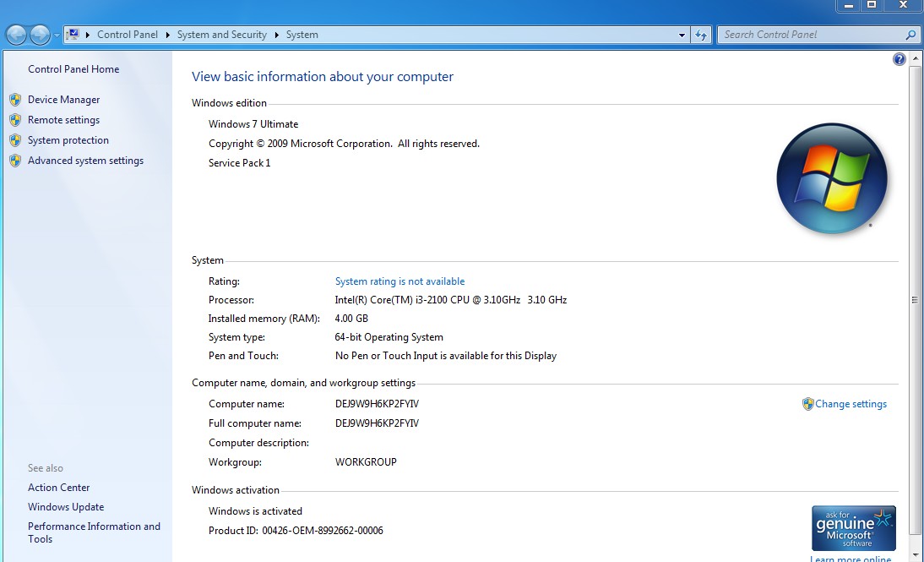This screenshot has width=924, height=562.
Task: Open help via the blue question icon
Action: [x=899, y=59]
